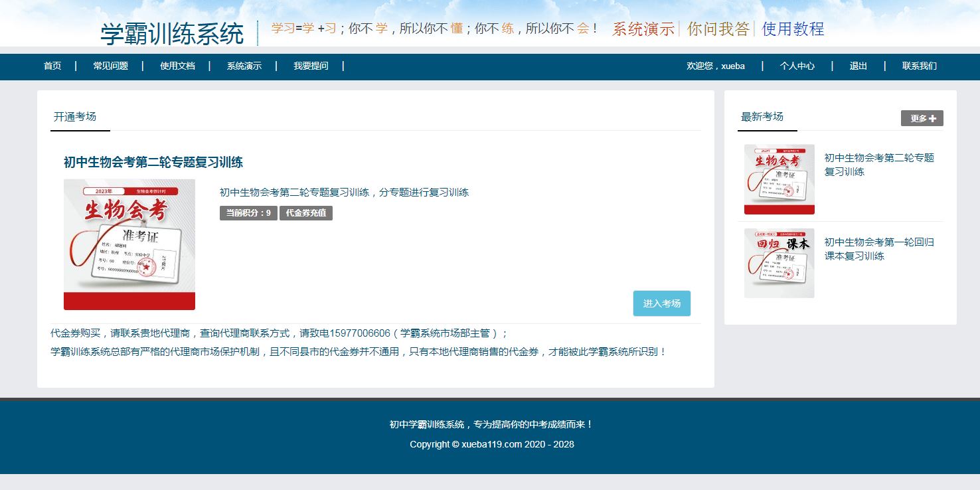Screen dimensions: 980x490
Task: Click the 更多+ button in 最新考场 panel
Action: point(922,118)
